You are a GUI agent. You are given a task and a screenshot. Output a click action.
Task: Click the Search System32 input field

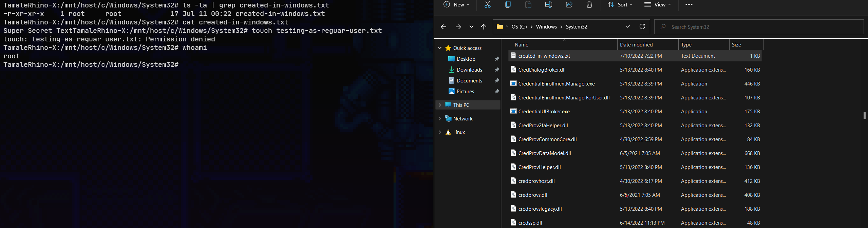(x=759, y=27)
